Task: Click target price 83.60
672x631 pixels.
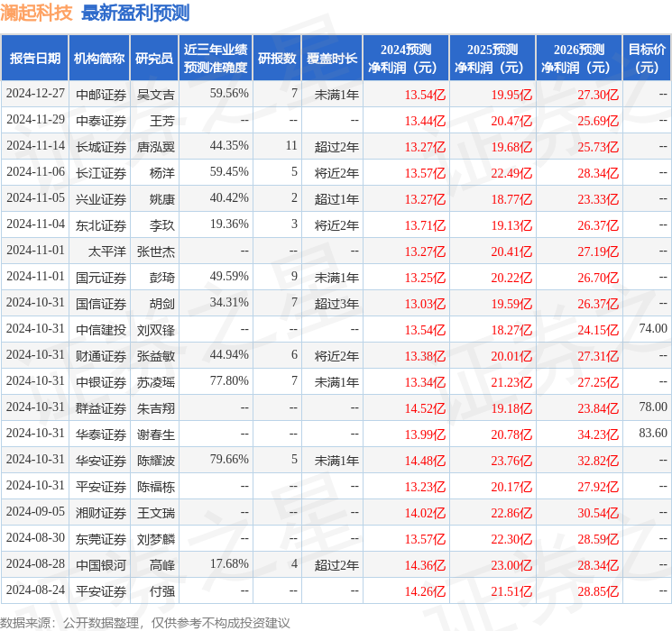Action: tap(653, 433)
